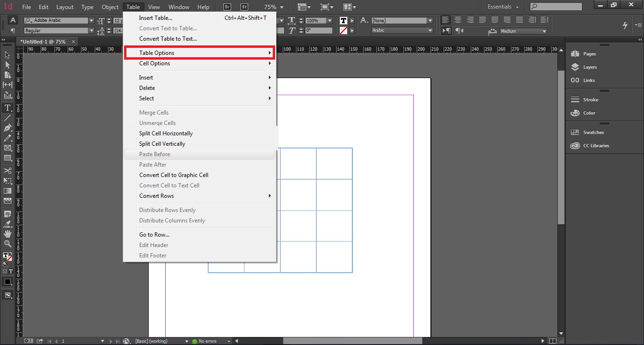Select the Eyedropper tool
The image size is (644, 345).
pos(7,224)
